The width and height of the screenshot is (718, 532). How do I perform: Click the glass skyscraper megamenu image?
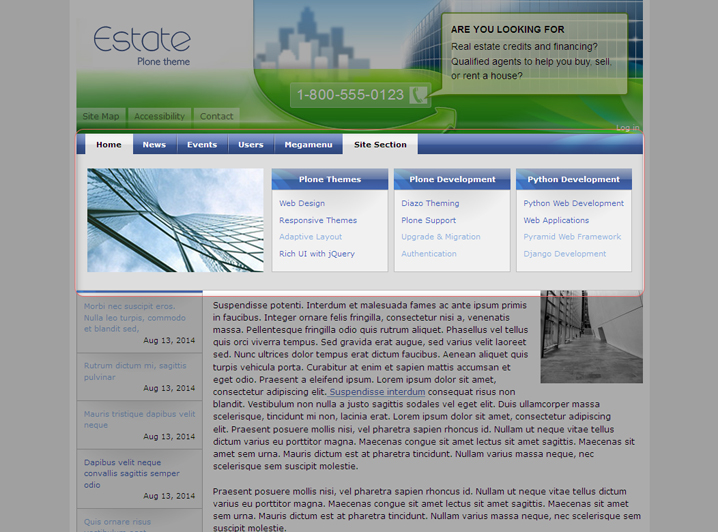tap(175, 220)
